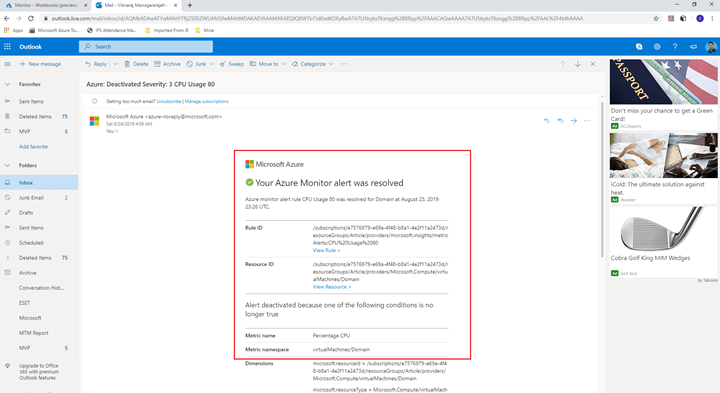This screenshot has width=720, height=393.
Task: Expand the Deleted Items folder chevron
Action: [x=7, y=258]
